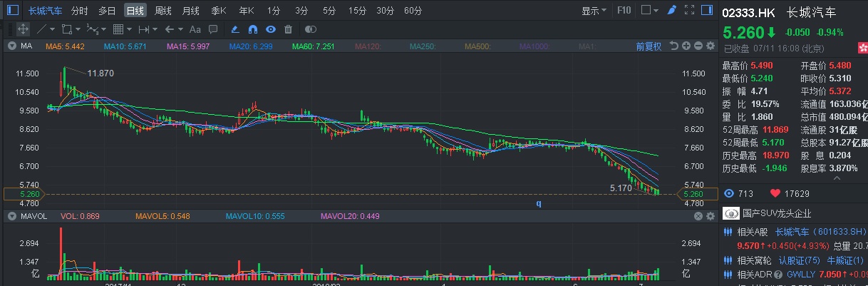
Task: Select the 日线 daily chart tab
Action: point(135,11)
